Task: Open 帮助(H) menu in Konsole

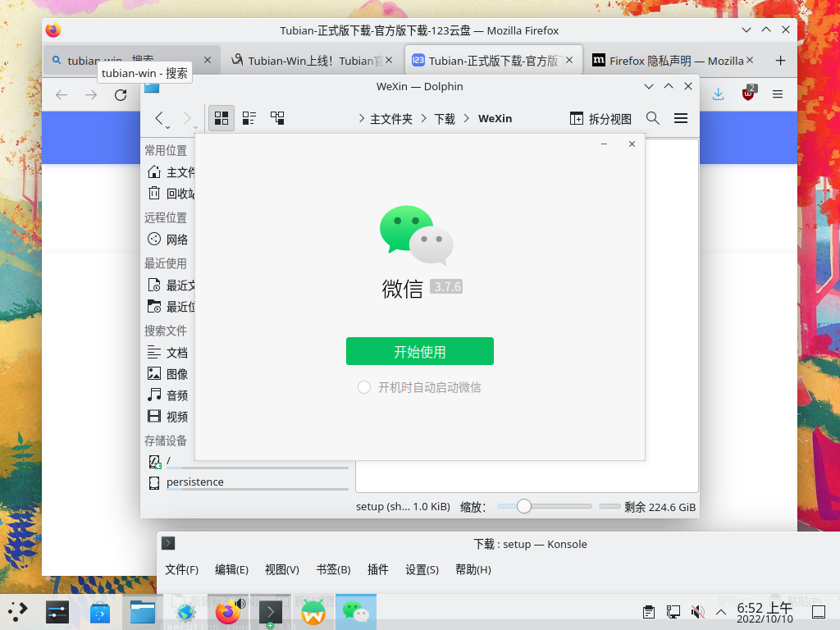Action: click(x=473, y=569)
